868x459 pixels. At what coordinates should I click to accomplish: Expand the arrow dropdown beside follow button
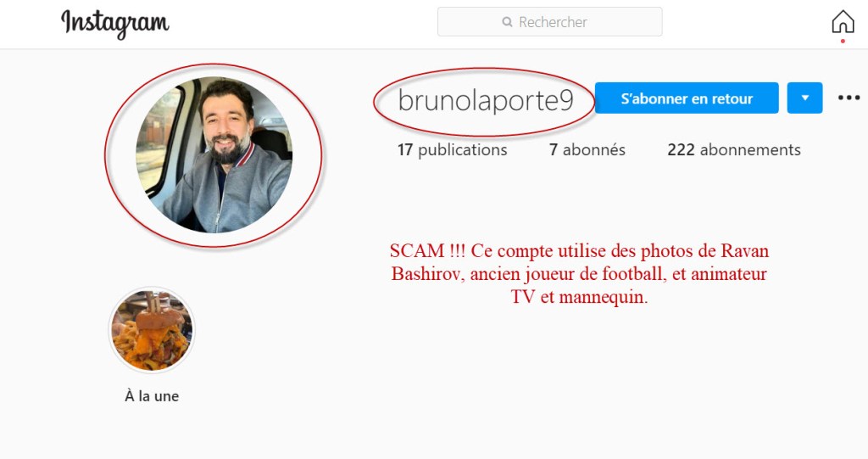[805, 98]
